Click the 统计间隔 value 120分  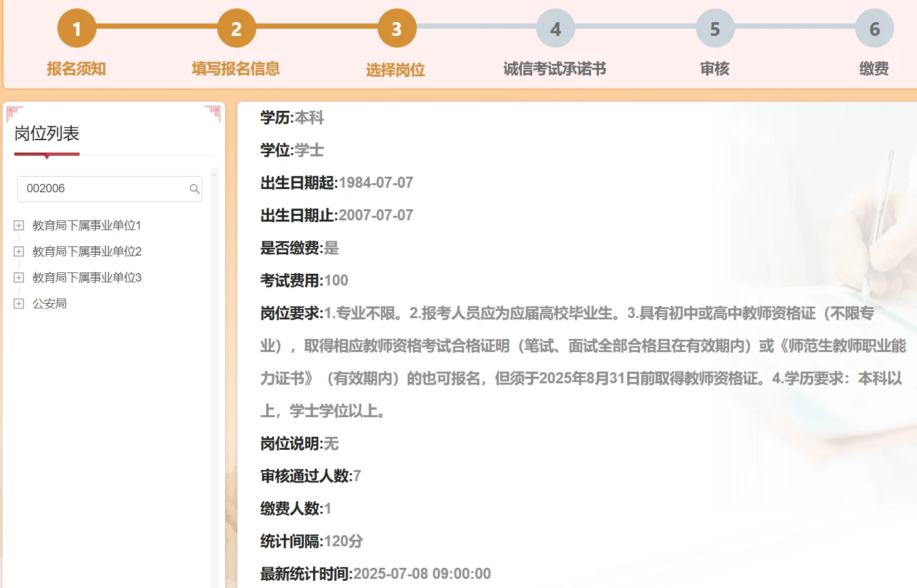tap(344, 542)
